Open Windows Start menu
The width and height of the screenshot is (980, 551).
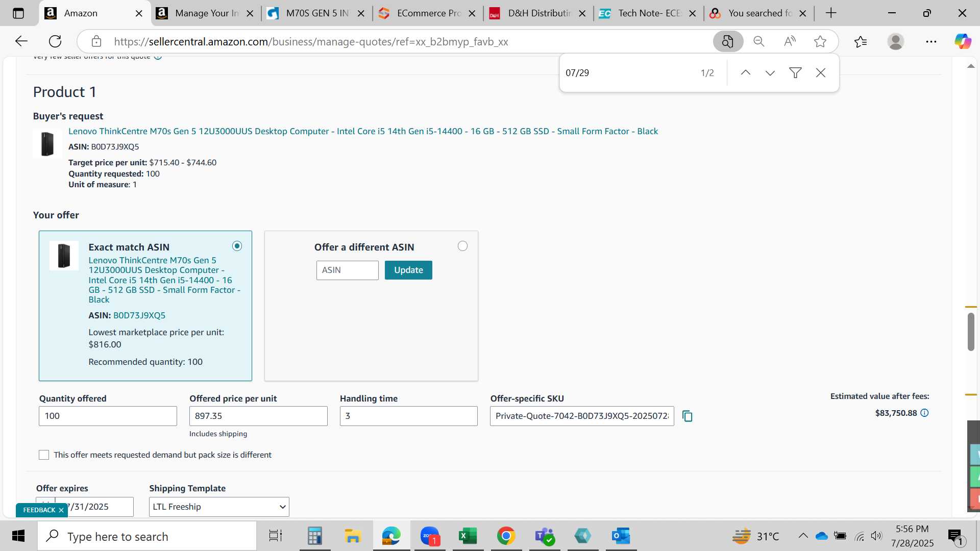pyautogui.click(x=18, y=536)
